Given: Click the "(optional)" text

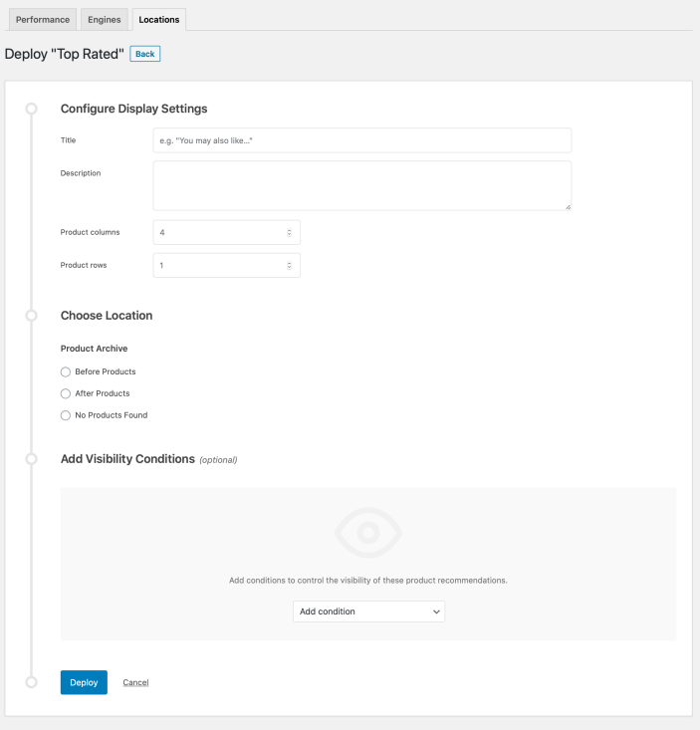Looking at the screenshot, I should (x=218, y=460).
